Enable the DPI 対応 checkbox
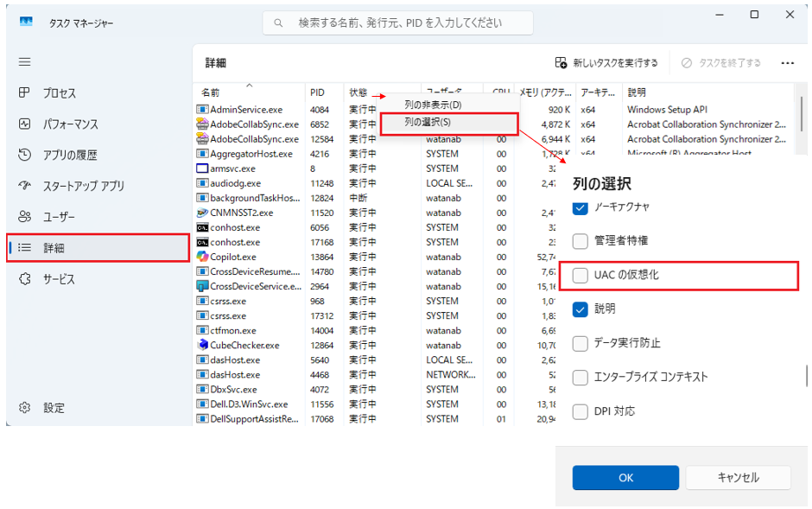The image size is (812, 509). [x=580, y=411]
